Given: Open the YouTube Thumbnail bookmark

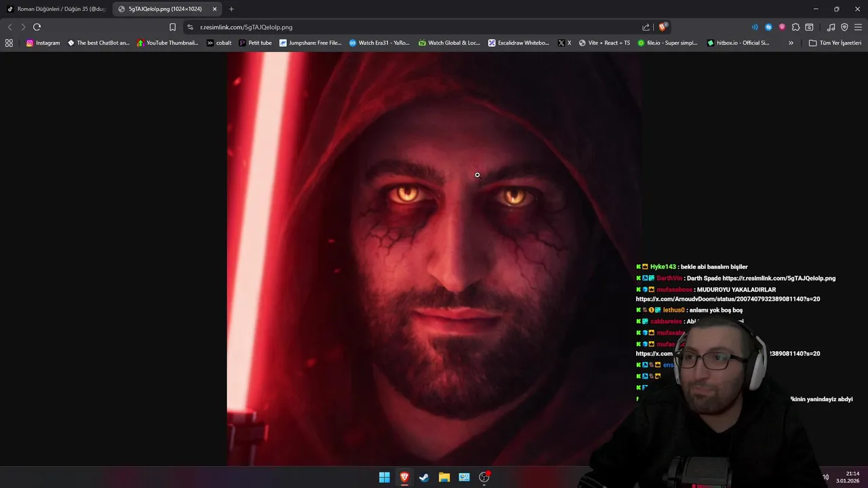Looking at the screenshot, I should click(x=168, y=43).
